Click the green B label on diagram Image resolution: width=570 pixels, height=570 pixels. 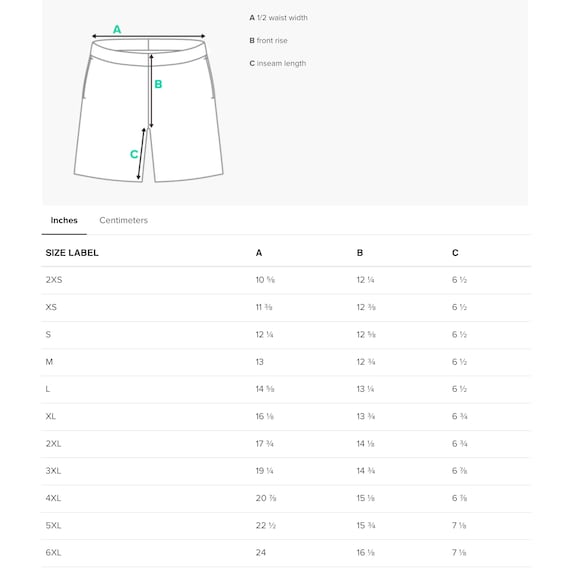158,84
